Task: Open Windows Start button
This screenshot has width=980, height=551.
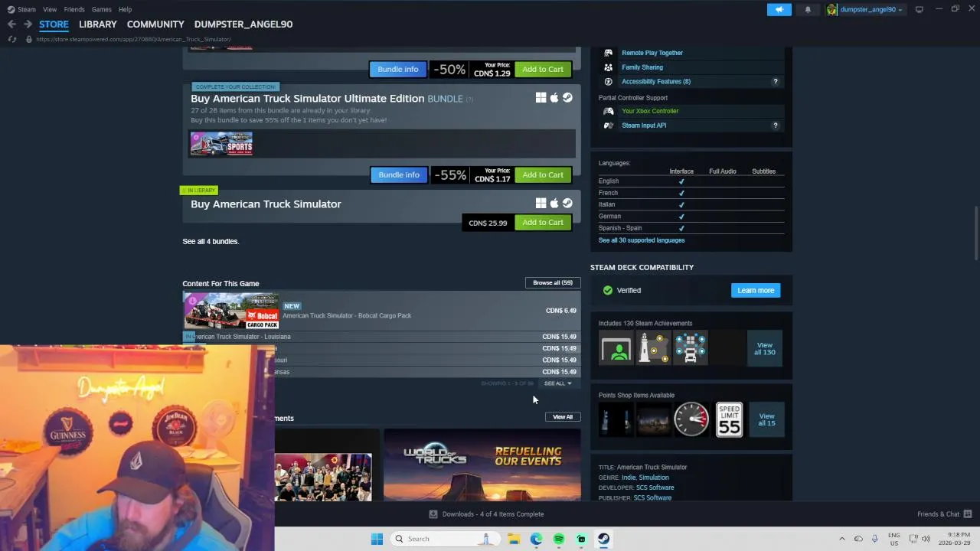Action: 377,539
